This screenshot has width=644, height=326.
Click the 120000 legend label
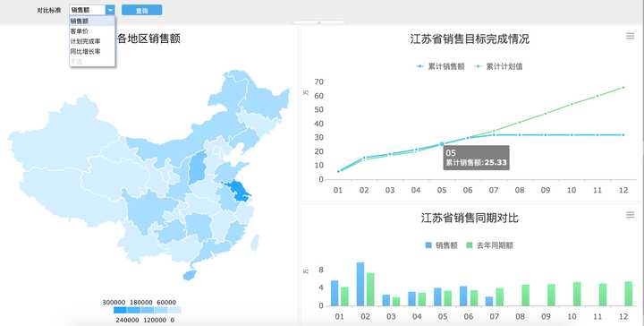tap(155, 320)
